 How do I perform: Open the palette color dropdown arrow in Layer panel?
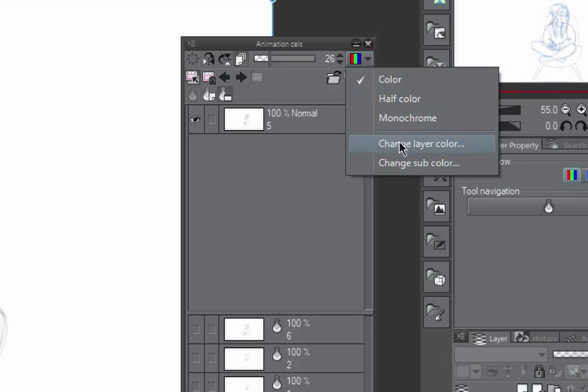476,372
